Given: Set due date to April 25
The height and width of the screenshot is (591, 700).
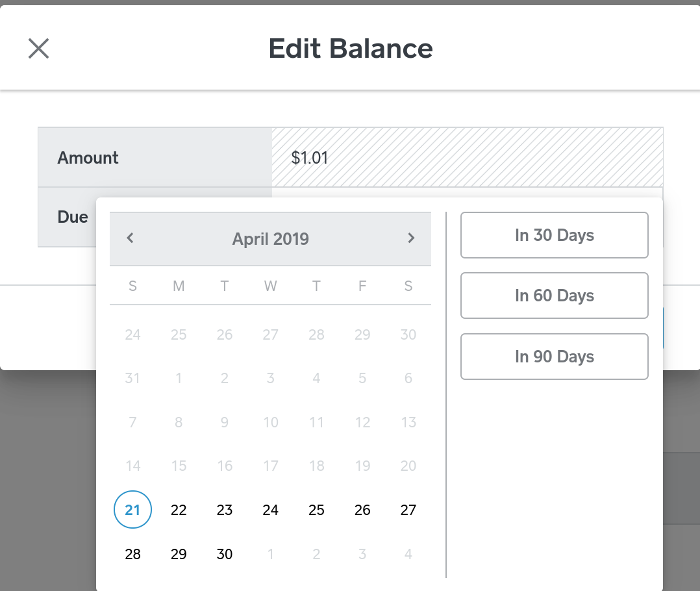Looking at the screenshot, I should pyautogui.click(x=316, y=510).
